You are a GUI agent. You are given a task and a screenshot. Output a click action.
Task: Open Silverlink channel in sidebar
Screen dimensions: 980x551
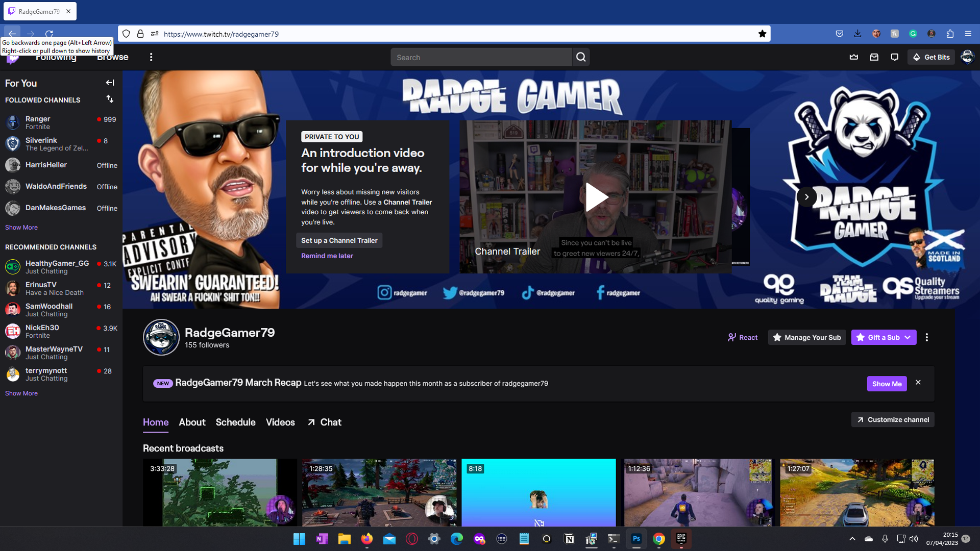61,144
